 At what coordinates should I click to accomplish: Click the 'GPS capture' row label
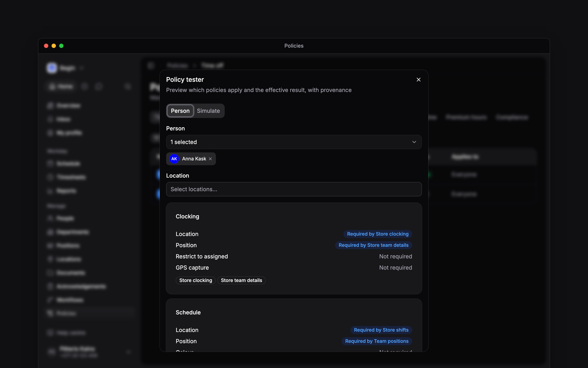coord(192,267)
